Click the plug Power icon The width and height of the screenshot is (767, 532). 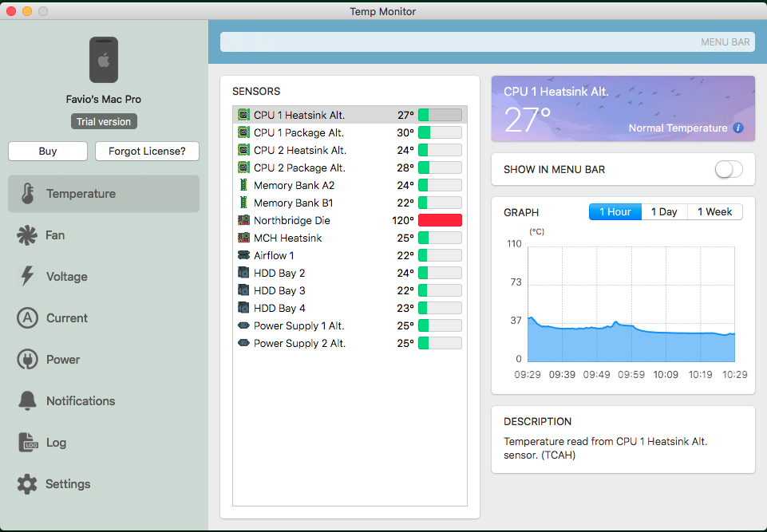click(x=27, y=360)
